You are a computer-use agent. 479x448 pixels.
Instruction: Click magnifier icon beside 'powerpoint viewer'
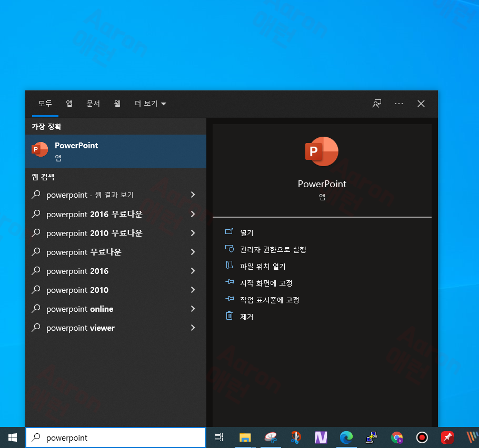click(36, 328)
